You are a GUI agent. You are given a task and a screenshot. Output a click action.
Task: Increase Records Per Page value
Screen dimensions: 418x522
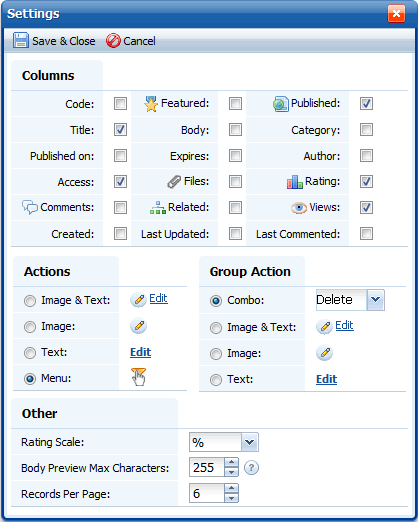pyautogui.click(x=231, y=488)
